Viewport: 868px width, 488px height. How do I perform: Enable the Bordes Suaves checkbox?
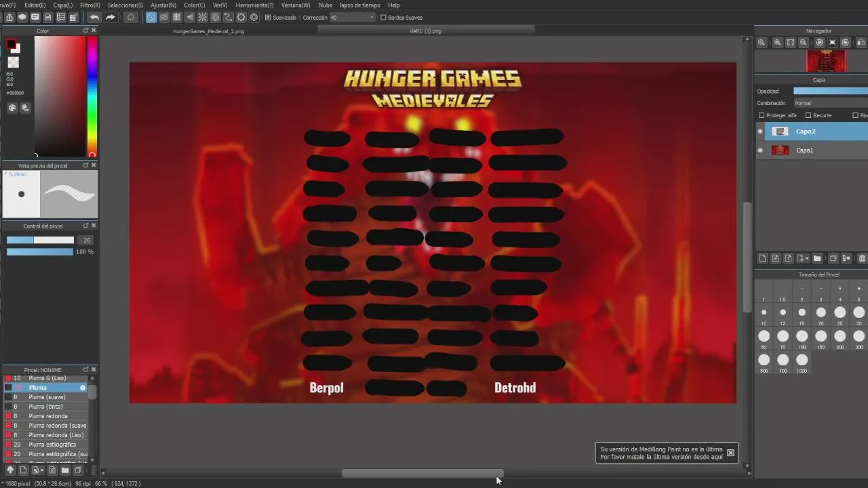[384, 18]
